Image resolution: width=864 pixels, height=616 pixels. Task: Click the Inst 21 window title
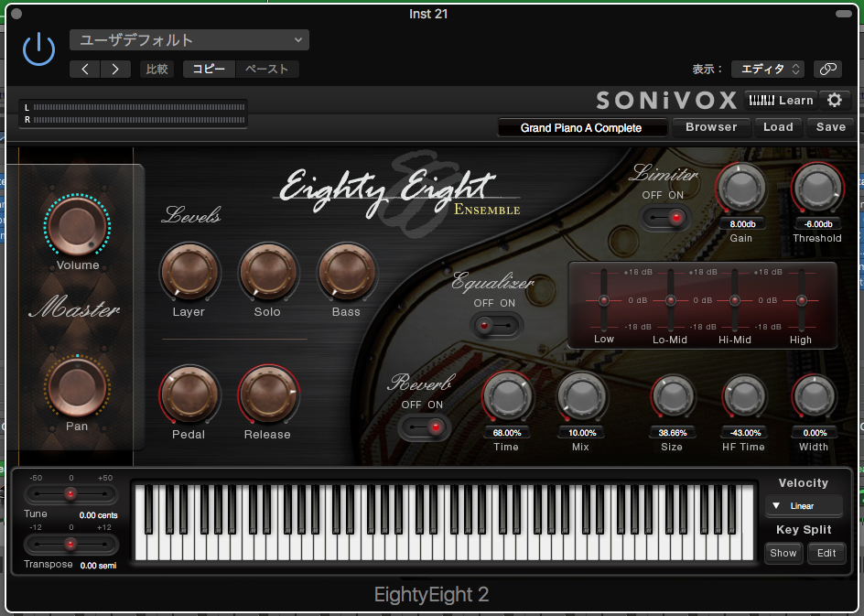[428, 14]
